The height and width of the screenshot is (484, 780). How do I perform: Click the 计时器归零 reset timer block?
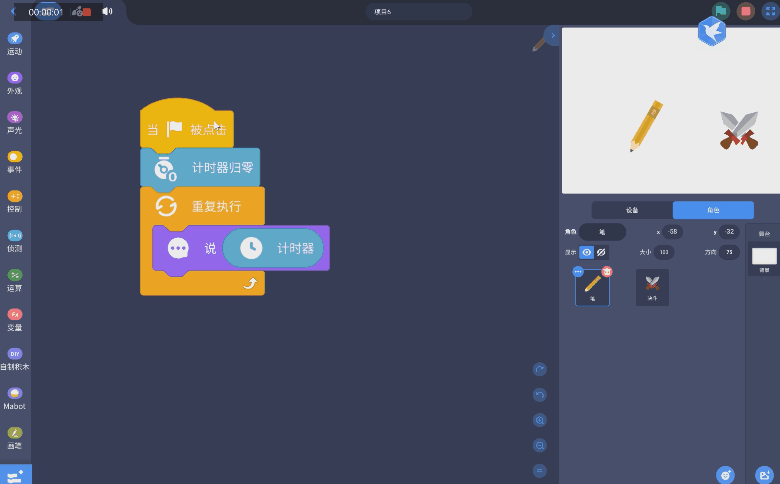pyautogui.click(x=200, y=168)
